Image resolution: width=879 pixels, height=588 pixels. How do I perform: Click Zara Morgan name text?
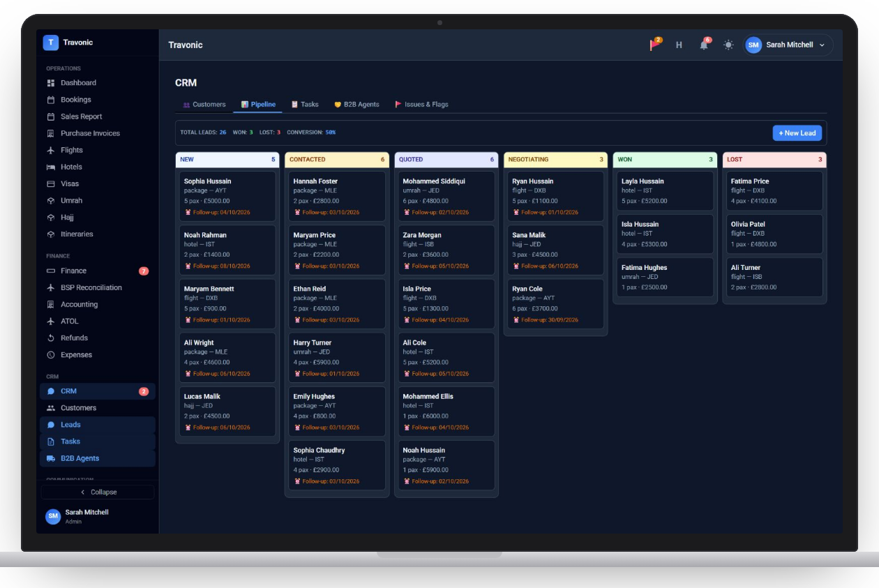click(422, 235)
